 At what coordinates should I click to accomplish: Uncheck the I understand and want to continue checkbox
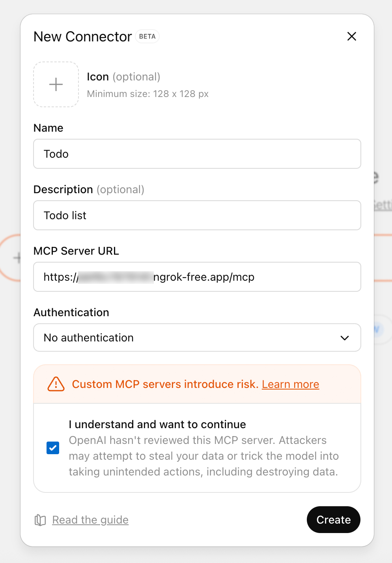point(52,447)
